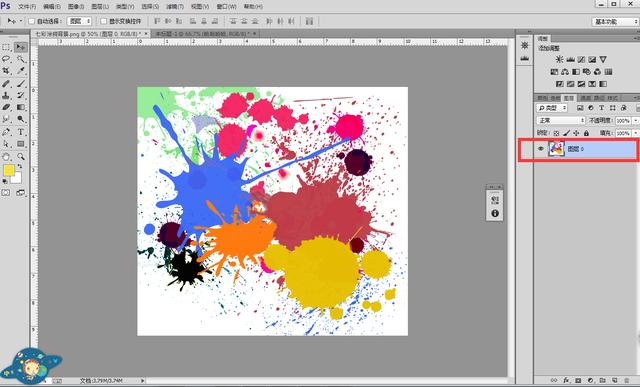
Task: Filter layers by type layers icon
Action: coord(601,108)
